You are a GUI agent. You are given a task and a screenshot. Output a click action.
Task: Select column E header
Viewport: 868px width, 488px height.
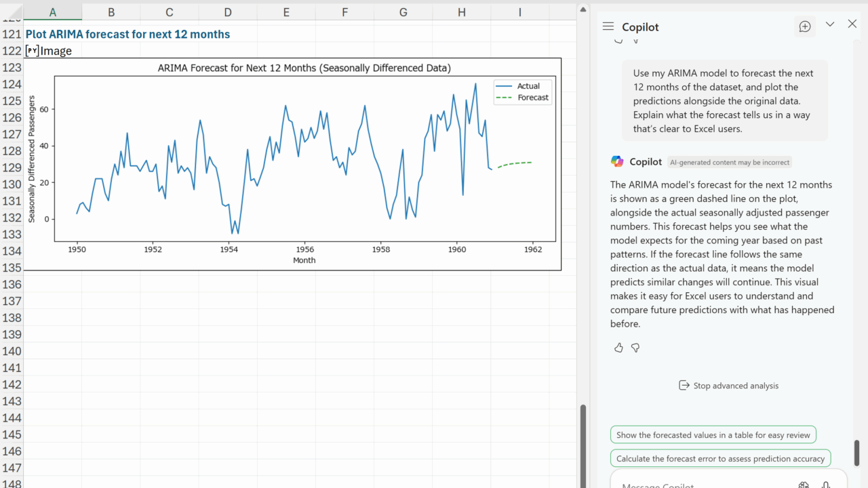pyautogui.click(x=286, y=12)
